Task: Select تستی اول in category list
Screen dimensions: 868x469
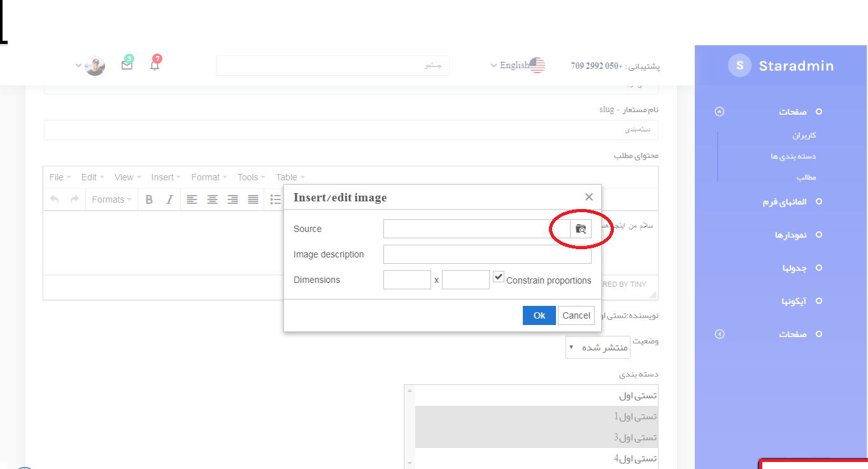Action: pos(536,396)
